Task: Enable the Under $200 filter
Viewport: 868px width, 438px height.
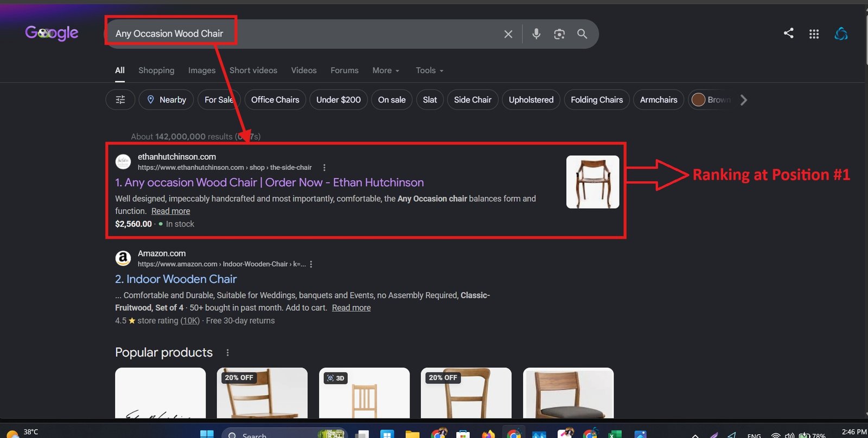Action: pyautogui.click(x=339, y=100)
